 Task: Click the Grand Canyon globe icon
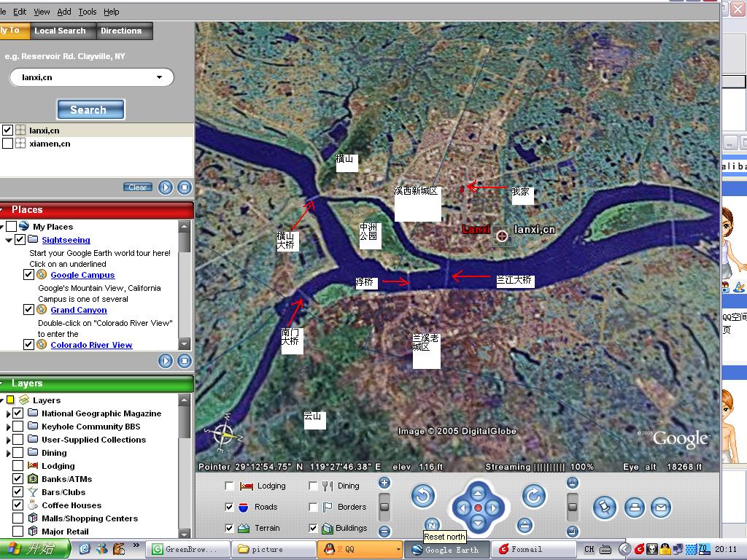pyautogui.click(x=42, y=309)
